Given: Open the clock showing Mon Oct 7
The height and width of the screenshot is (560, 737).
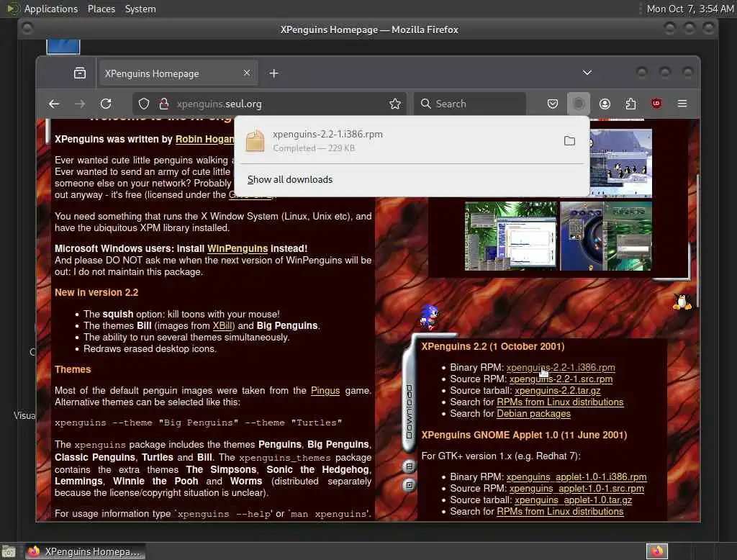Looking at the screenshot, I should [x=689, y=9].
